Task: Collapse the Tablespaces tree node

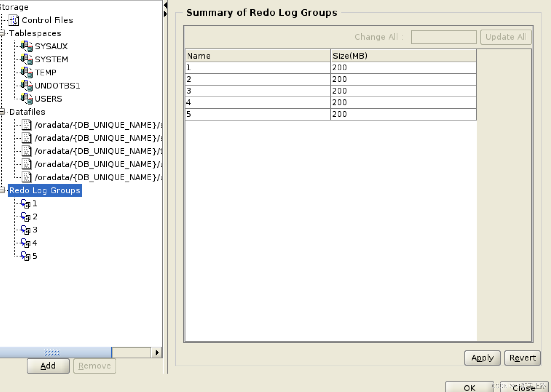Action: 2,33
